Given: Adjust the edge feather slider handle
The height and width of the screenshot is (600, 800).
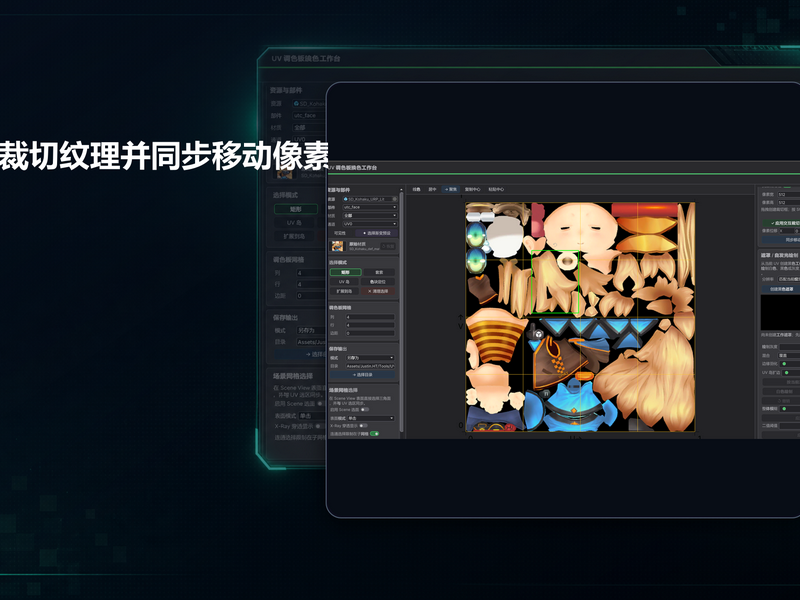Looking at the screenshot, I should 784,364.
